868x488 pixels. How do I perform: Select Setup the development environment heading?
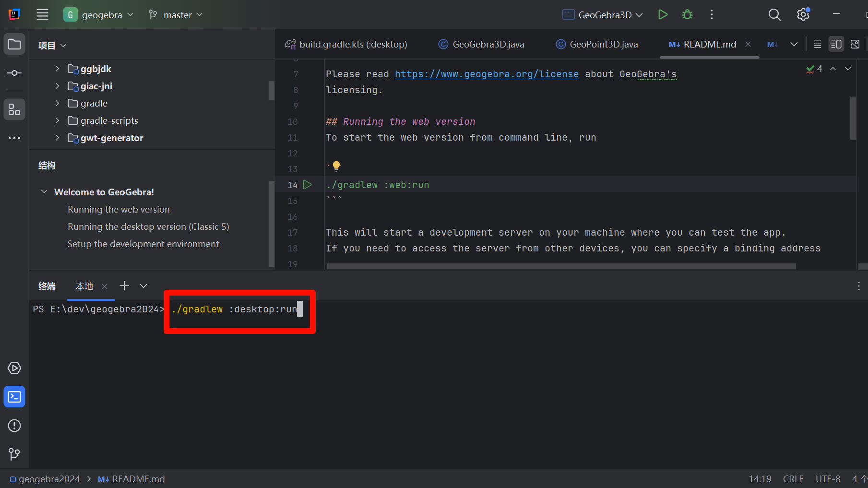click(x=143, y=244)
